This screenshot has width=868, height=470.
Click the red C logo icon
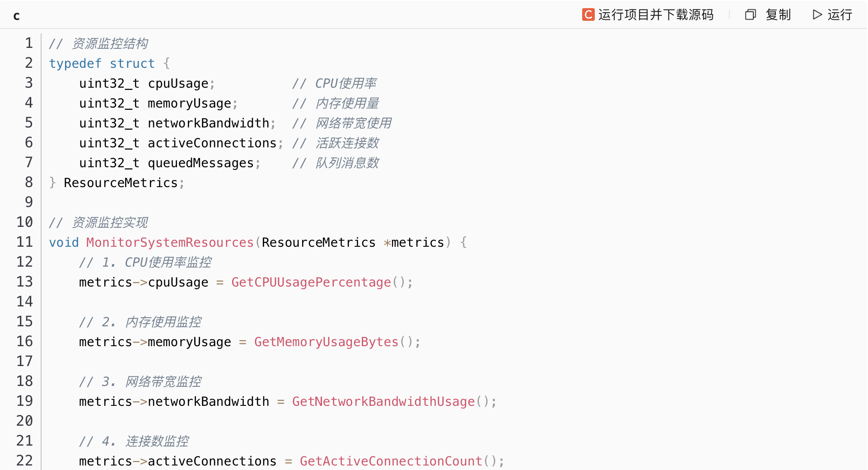pyautogui.click(x=588, y=15)
